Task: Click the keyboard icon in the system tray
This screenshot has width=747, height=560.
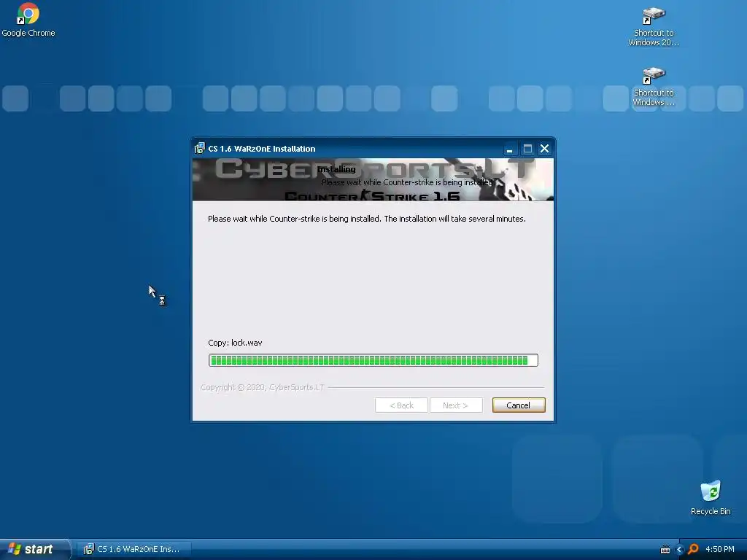Action: click(x=665, y=550)
